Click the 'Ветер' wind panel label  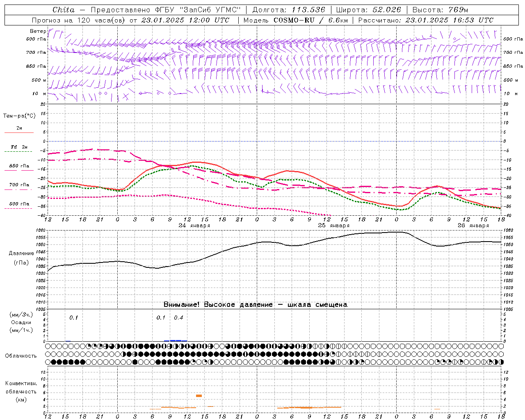(x=38, y=31)
